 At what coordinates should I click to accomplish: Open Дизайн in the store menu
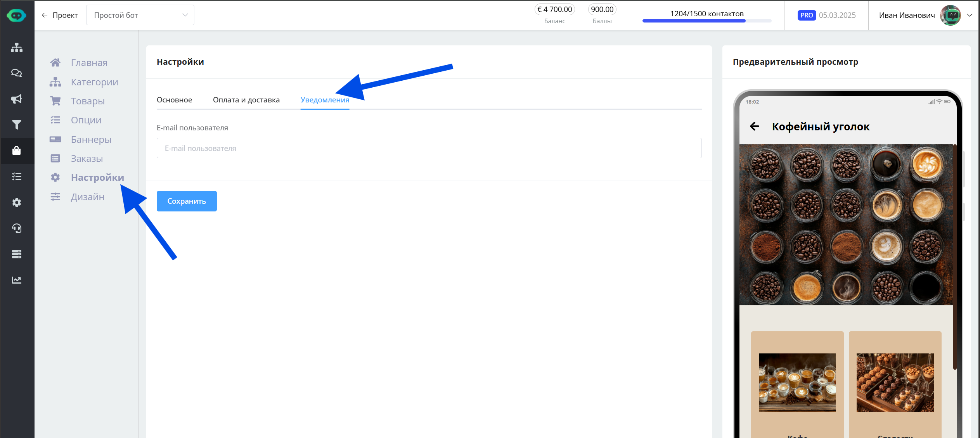[x=87, y=197]
